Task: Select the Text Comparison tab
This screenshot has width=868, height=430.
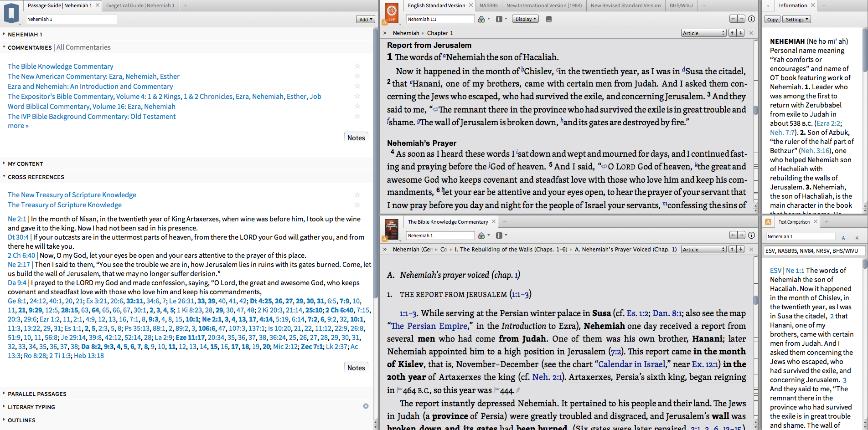Action: pyautogui.click(x=794, y=222)
